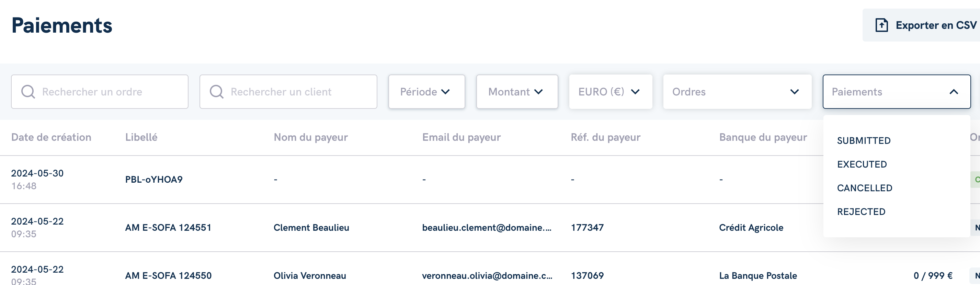Focus the Rechercher un client search field
Viewport: 980px width, 285px height.
[x=288, y=92]
